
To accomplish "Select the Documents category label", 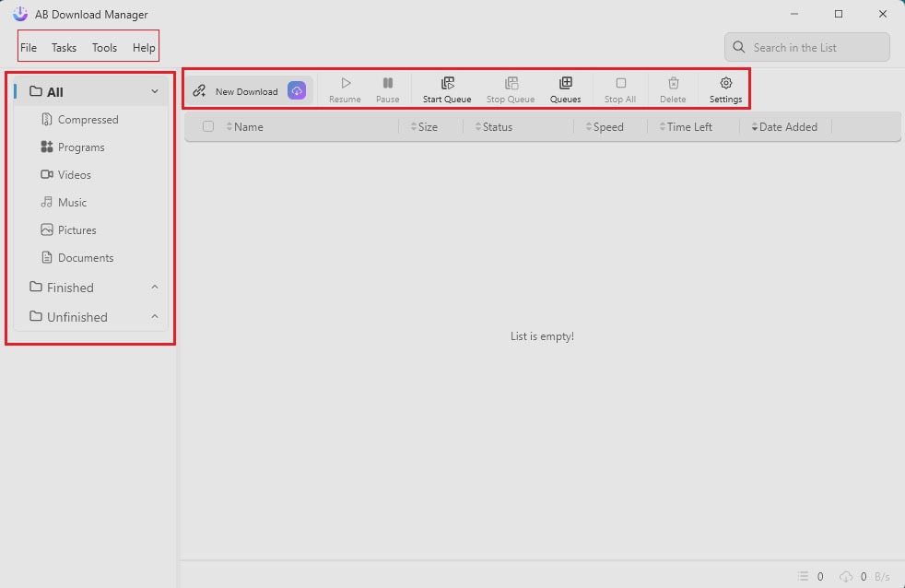I will tap(86, 257).
